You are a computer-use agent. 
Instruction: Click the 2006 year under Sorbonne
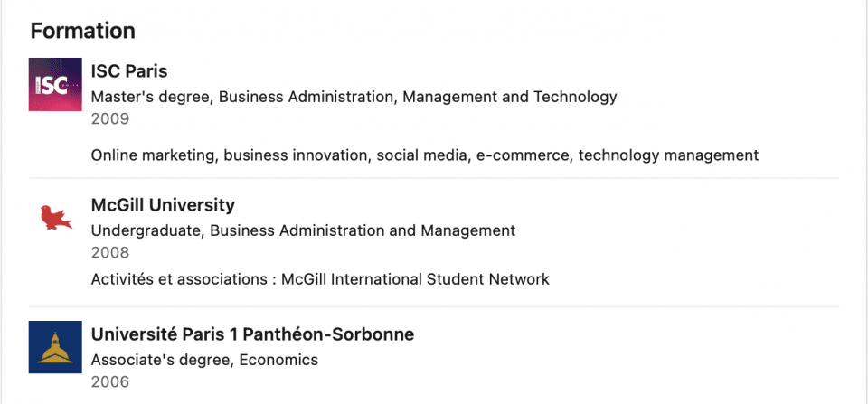[x=110, y=382]
